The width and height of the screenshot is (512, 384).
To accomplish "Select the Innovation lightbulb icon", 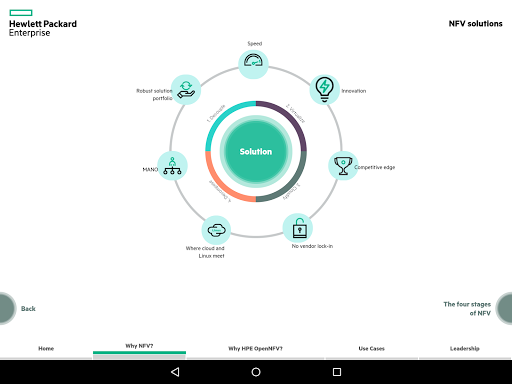I will [x=324, y=89].
